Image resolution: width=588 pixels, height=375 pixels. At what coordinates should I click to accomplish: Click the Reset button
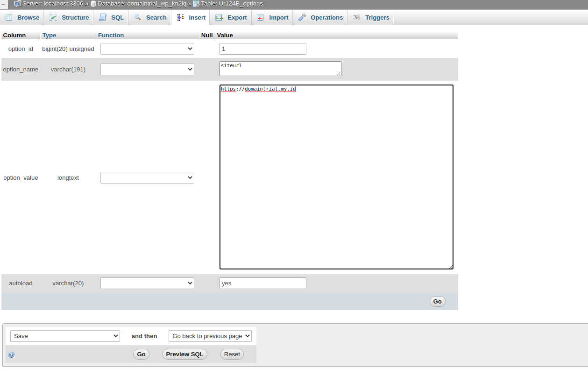pos(232,354)
